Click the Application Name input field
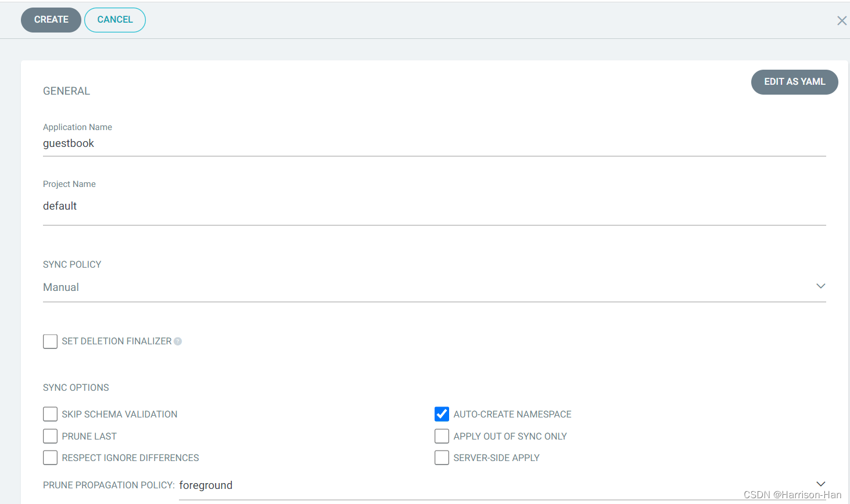Image resolution: width=850 pixels, height=504 pixels. tap(434, 143)
